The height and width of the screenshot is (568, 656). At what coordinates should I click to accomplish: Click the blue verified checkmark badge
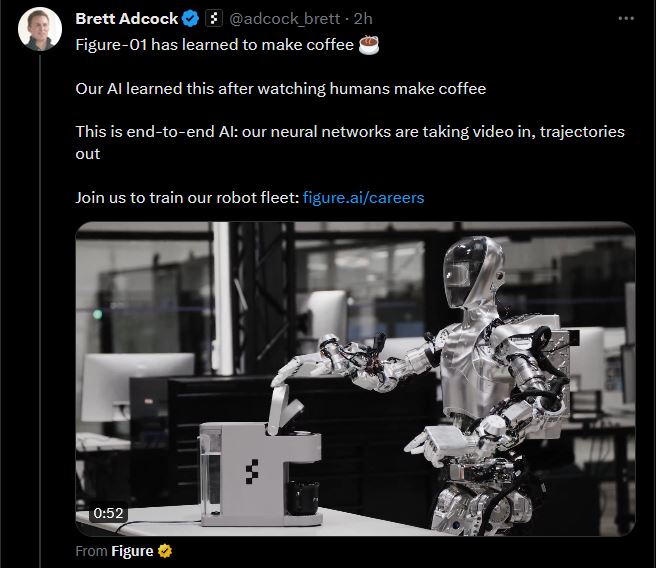(190, 19)
